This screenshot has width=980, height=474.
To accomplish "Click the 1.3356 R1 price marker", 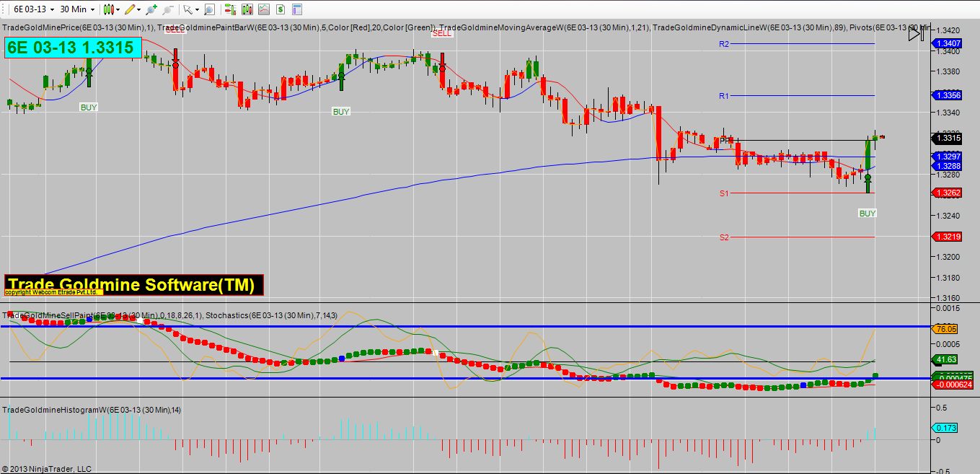I will pos(948,95).
